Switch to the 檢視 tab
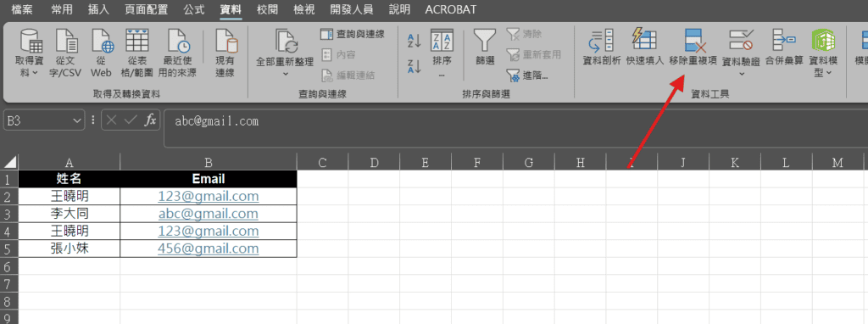 [304, 9]
